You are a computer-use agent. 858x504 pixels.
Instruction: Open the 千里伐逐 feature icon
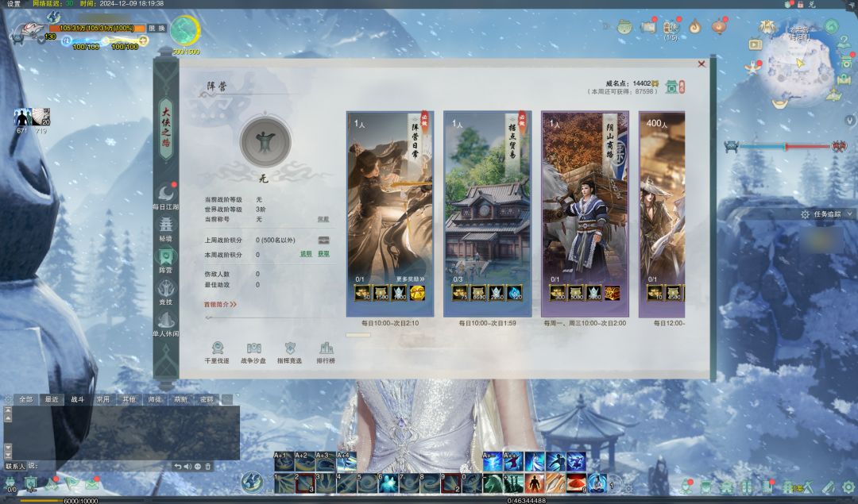click(216, 352)
